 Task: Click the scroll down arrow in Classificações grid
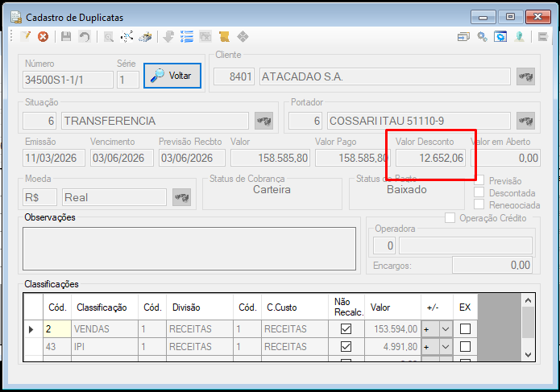tap(528, 355)
